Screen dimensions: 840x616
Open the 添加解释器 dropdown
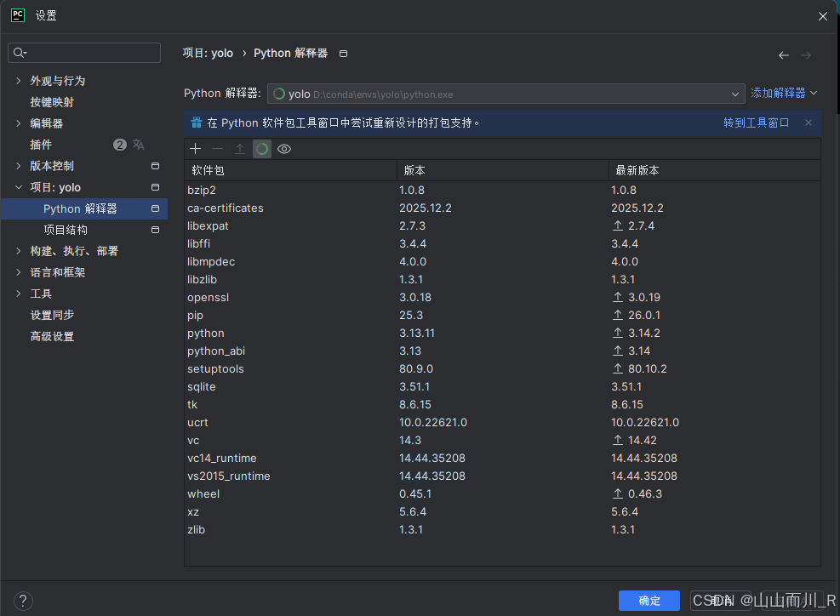point(784,93)
